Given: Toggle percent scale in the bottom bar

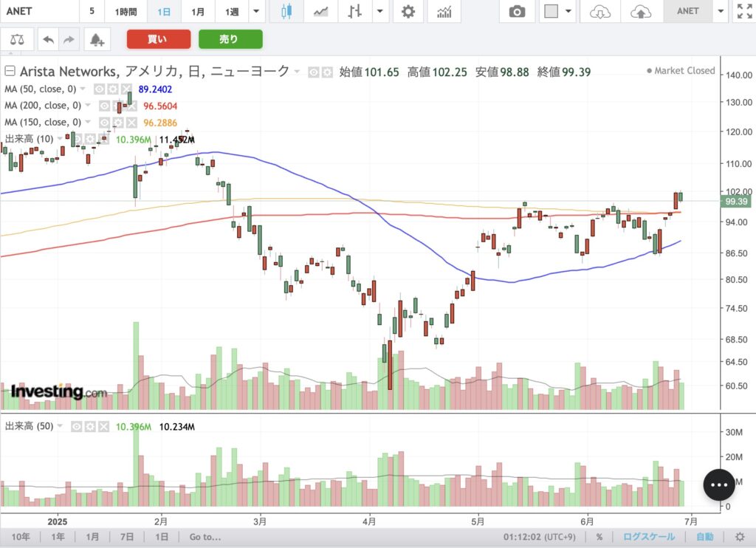Looking at the screenshot, I should coord(599,537).
